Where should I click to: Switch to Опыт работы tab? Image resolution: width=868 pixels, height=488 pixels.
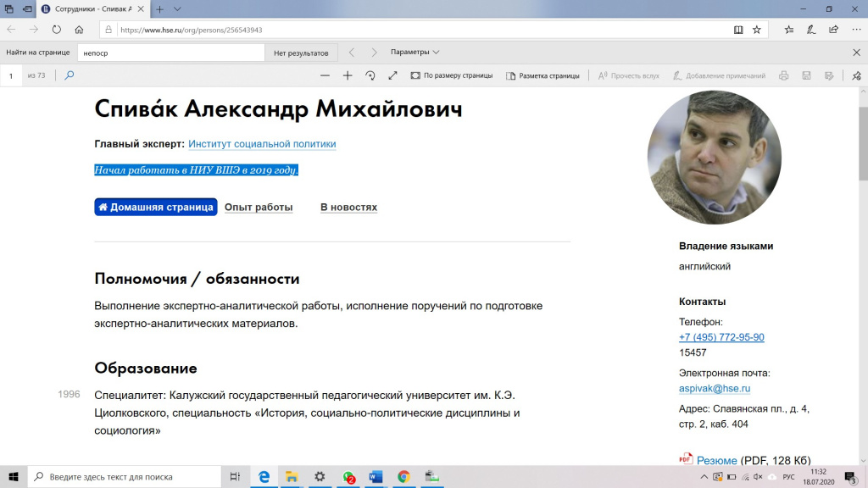pyautogui.click(x=259, y=207)
